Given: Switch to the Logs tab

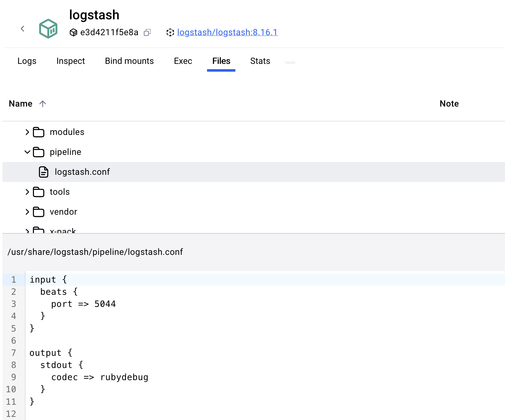Looking at the screenshot, I should [27, 61].
